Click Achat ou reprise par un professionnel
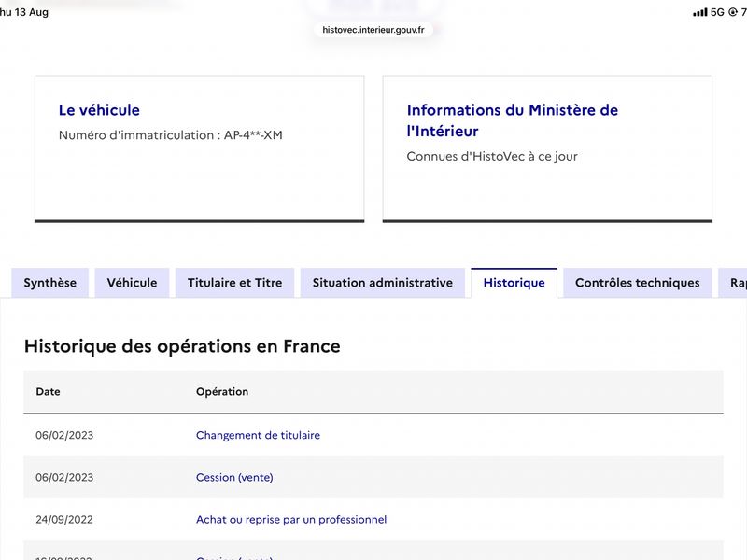The image size is (747, 560). [291, 520]
